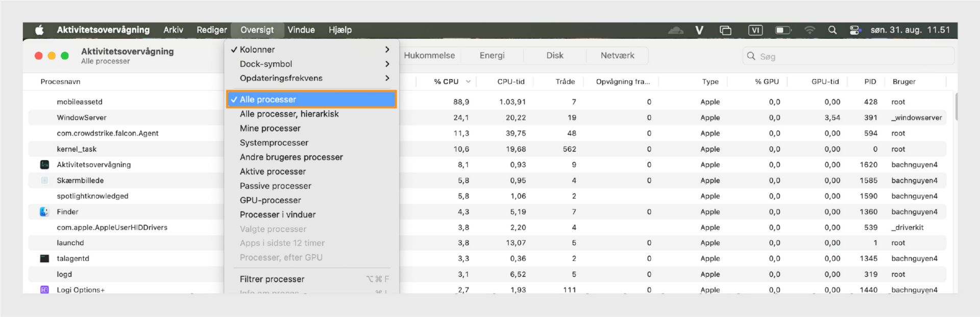Sort by the % CPU column header
980x317 pixels.
click(x=446, y=82)
